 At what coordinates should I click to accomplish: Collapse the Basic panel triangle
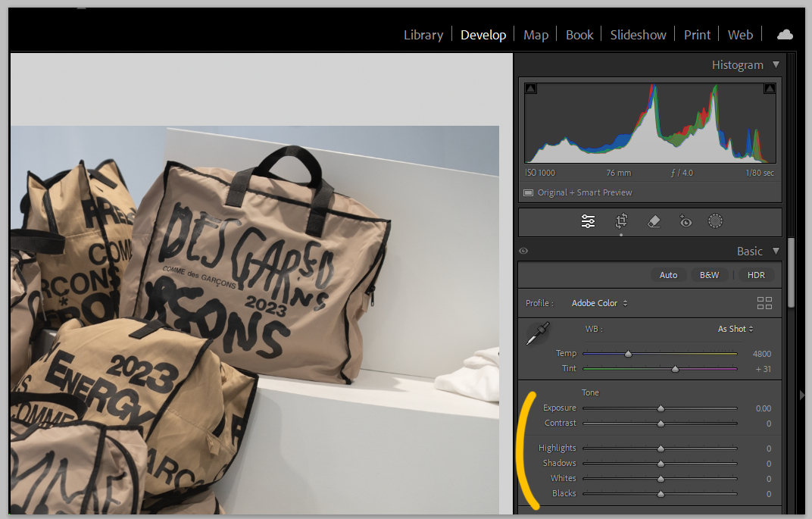776,252
